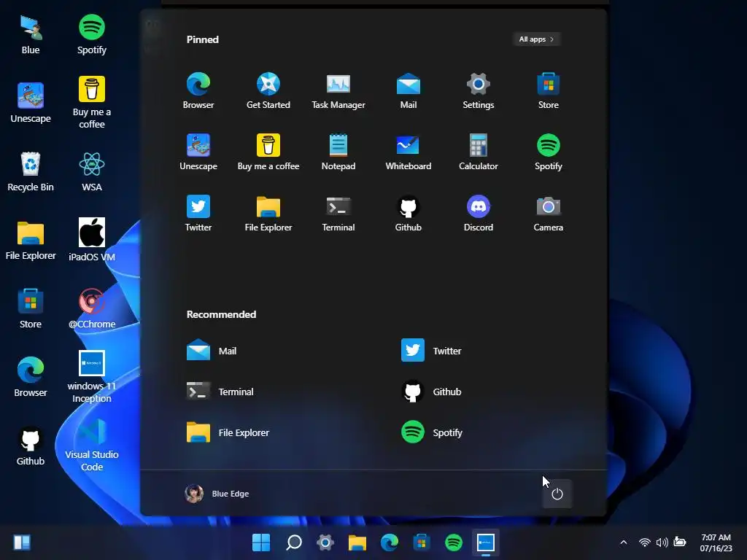Open Settings from the Pinned grid

pos(479,90)
